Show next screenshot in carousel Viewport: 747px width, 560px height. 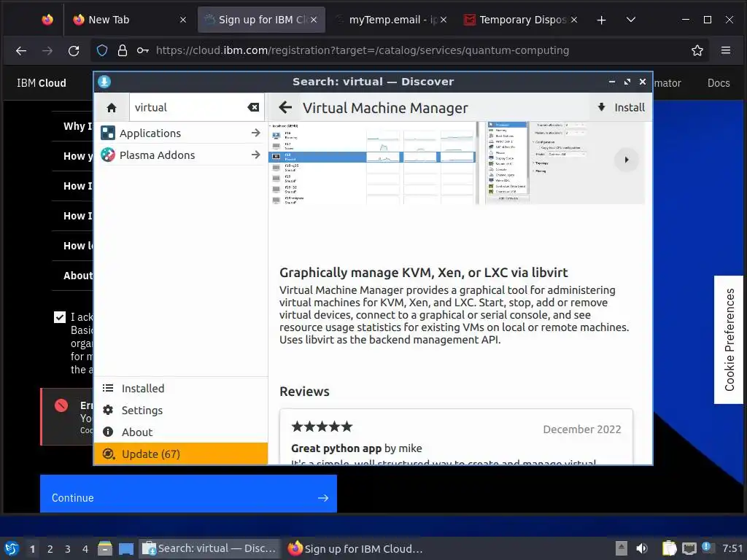click(627, 160)
